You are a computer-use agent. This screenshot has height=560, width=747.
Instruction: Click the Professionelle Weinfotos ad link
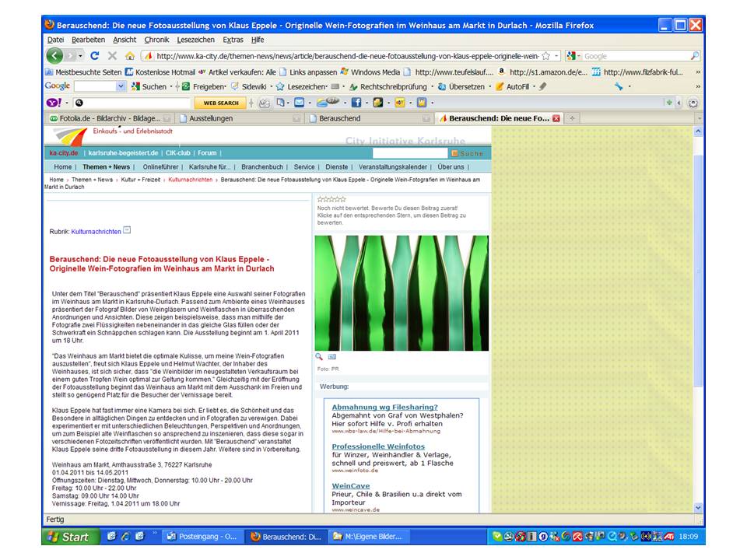378,446
